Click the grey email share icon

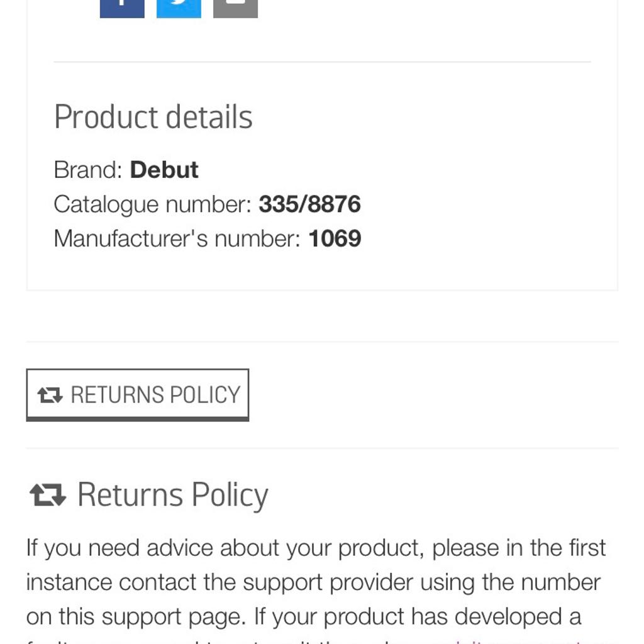click(235, 8)
